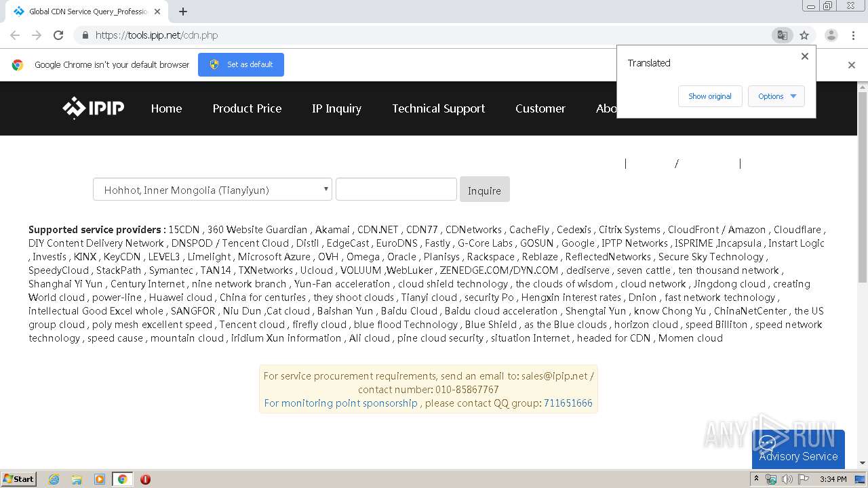The width and height of the screenshot is (868, 488).
Task: Click the browser forward arrow
Action: 37,35
